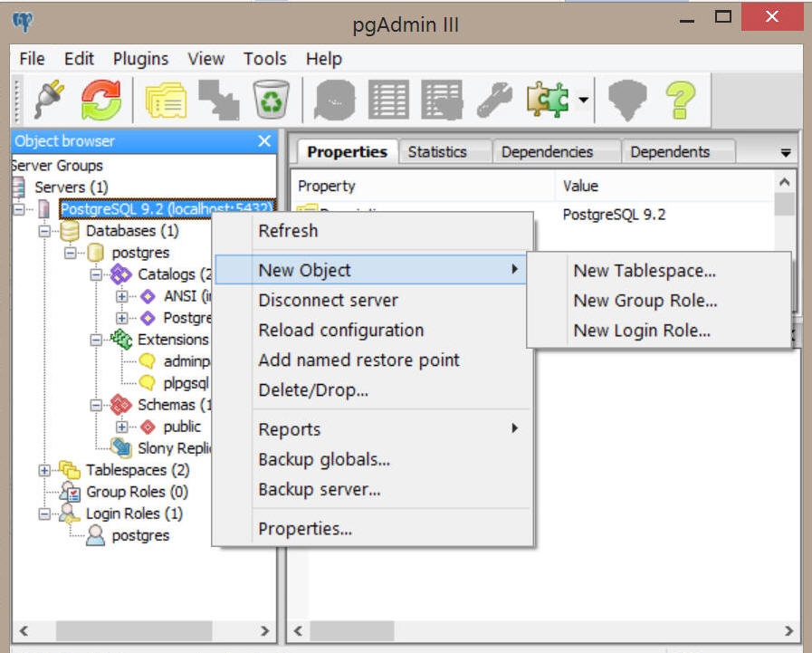The image size is (812, 653).
Task: Select Delete/Drop... from the context menu
Action: click(373, 390)
